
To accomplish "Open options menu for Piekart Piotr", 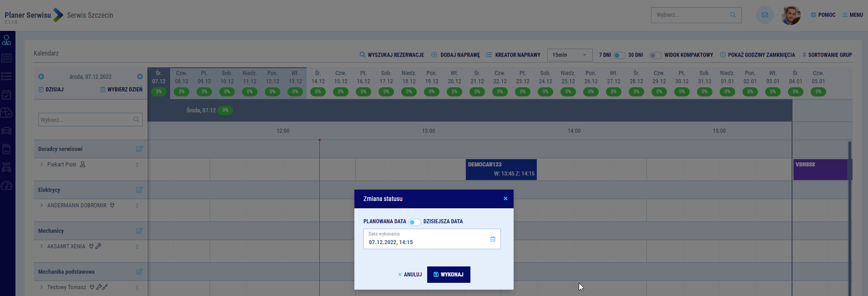I will pos(137,165).
